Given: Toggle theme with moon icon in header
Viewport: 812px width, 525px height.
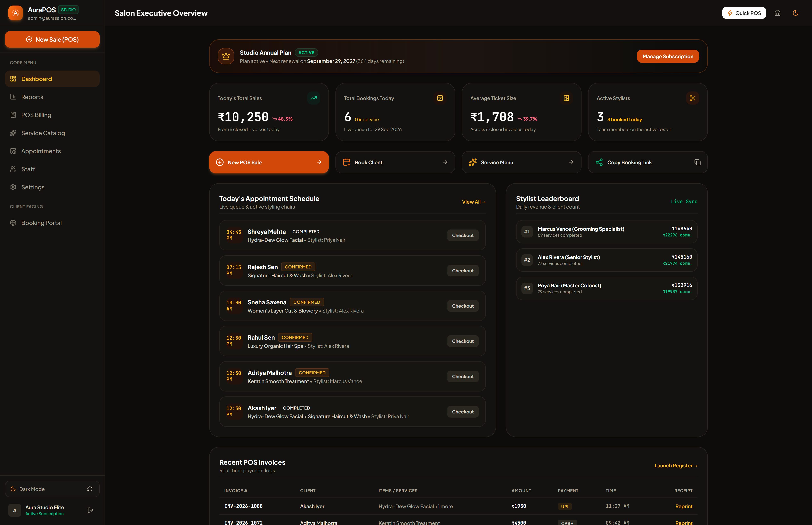Looking at the screenshot, I should coord(795,13).
